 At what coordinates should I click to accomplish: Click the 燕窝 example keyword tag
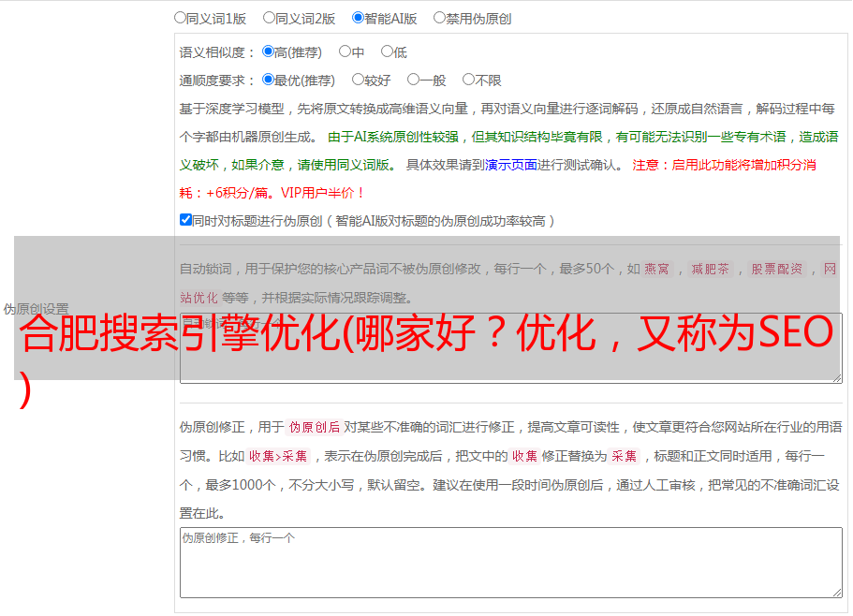tap(657, 270)
